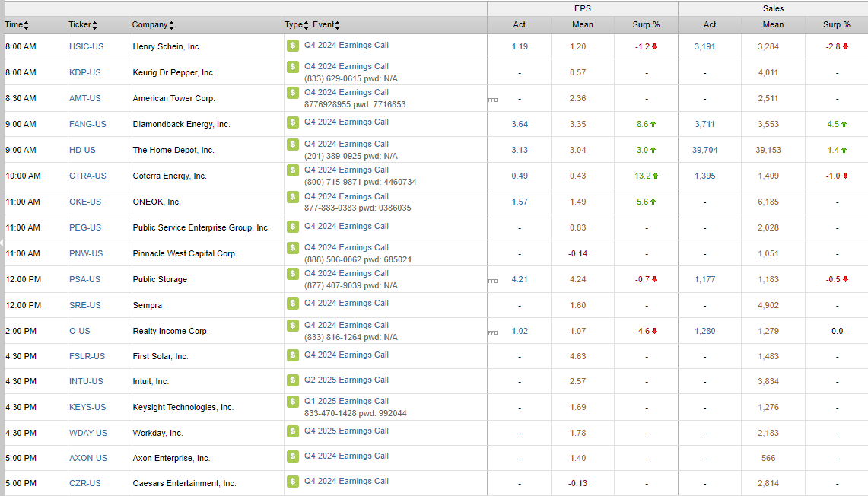Click the earnings icon for American Tower row
The height and width of the screenshot is (496, 868).
(x=293, y=93)
